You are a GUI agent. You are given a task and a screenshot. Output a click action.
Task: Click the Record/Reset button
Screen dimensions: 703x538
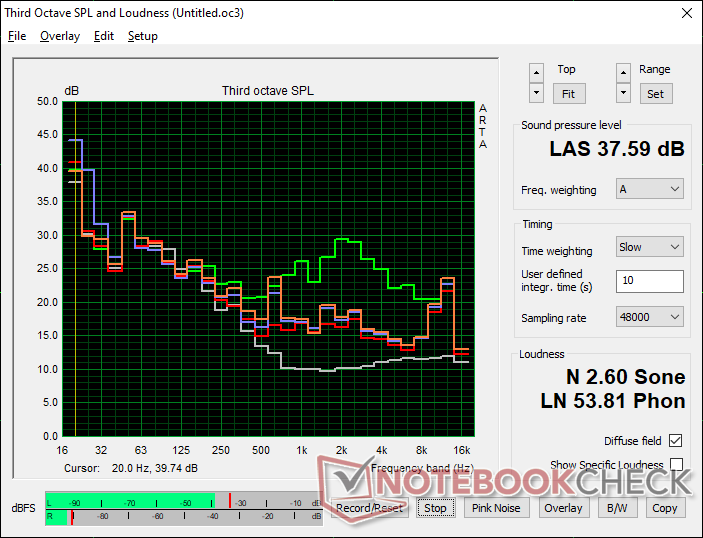[369, 508]
